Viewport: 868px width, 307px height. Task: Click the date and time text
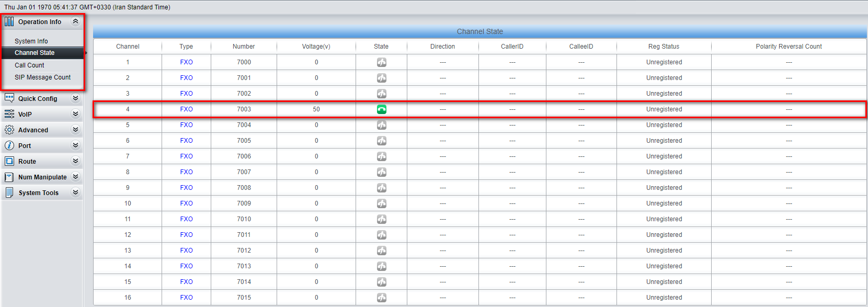pyautogui.click(x=87, y=7)
